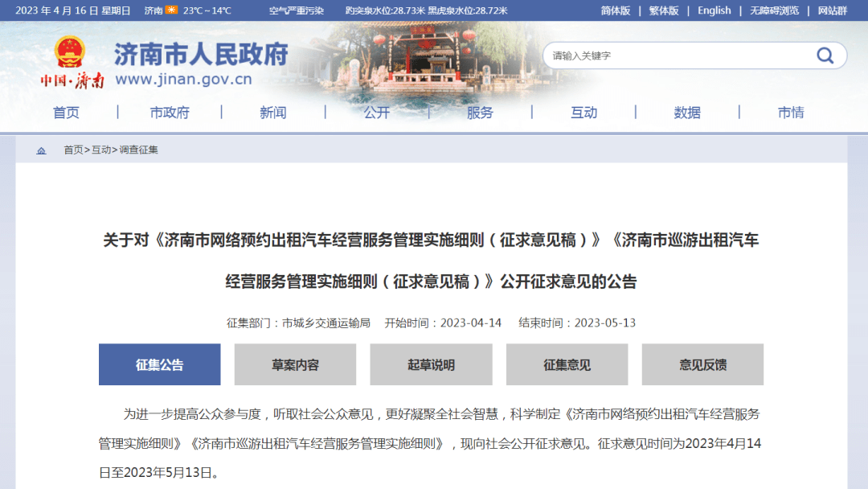Image resolution: width=868 pixels, height=489 pixels.
Task: Select the 征集意见 tab
Action: click(x=567, y=364)
